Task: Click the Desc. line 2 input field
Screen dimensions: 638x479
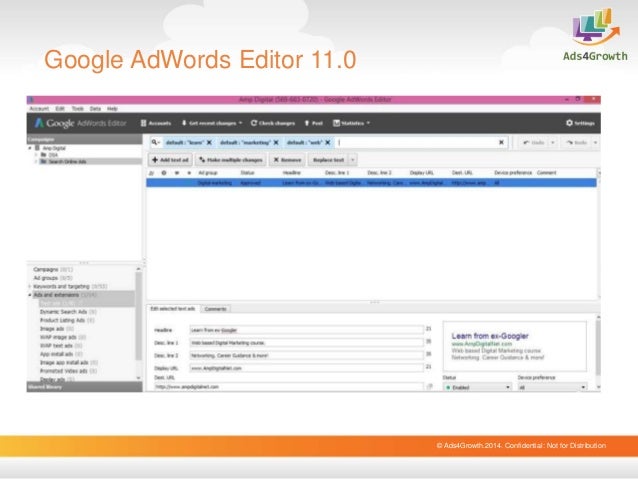Action: coord(306,356)
